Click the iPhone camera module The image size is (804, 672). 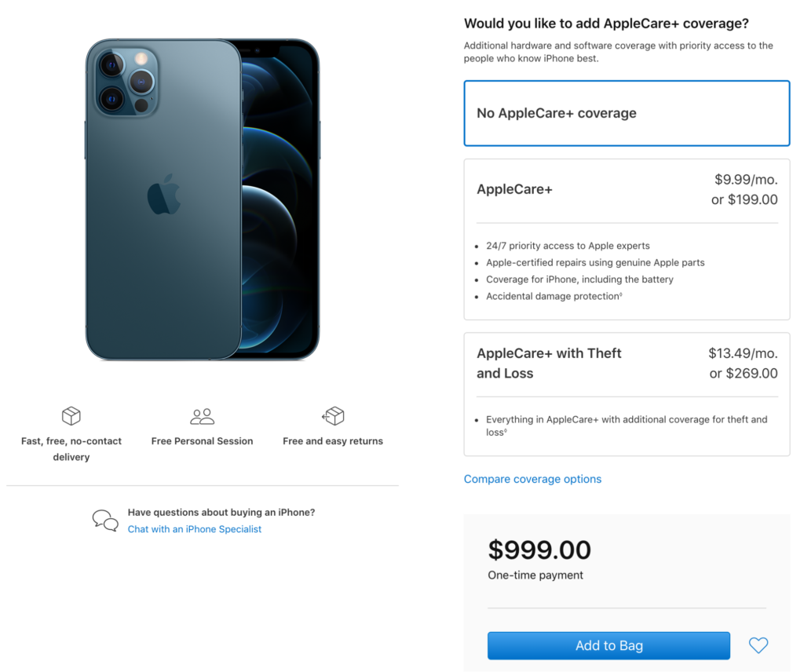[x=126, y=82]
